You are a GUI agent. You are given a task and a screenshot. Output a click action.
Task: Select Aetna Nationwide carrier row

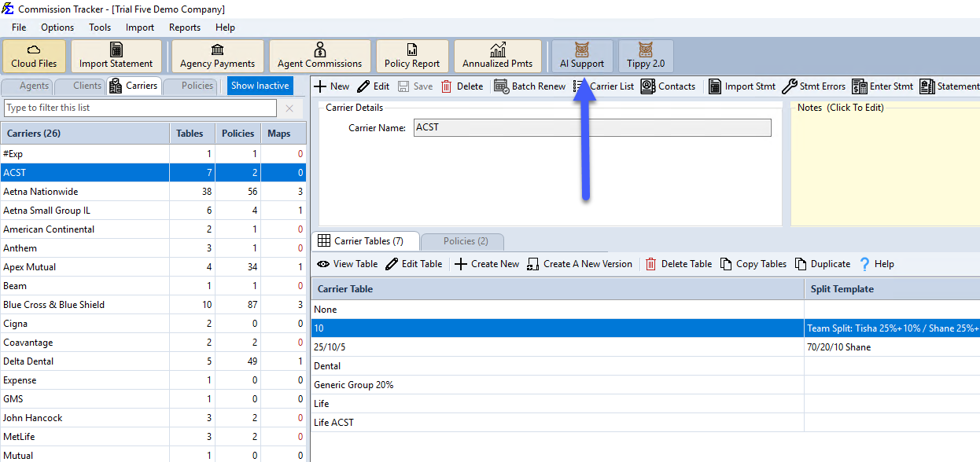(153, 192)
